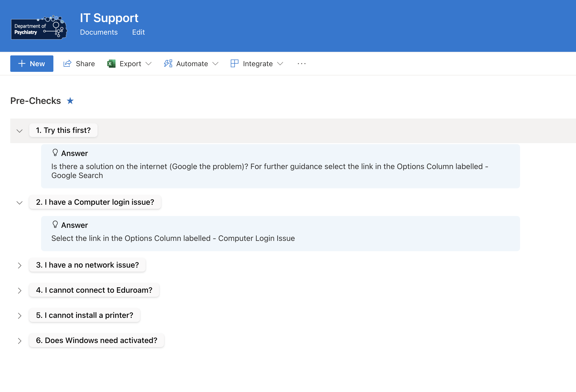Expand "3. I have a no network issue?"

tap(20, 266)
